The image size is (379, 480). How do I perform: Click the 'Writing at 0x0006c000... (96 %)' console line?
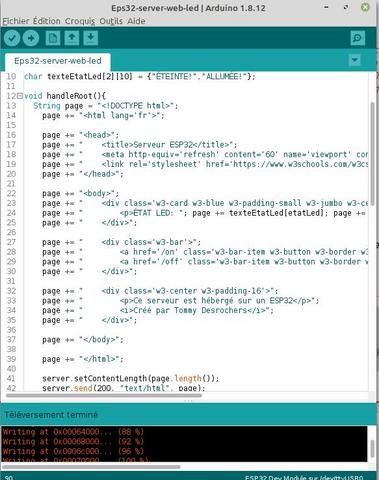tap(73, 451)
